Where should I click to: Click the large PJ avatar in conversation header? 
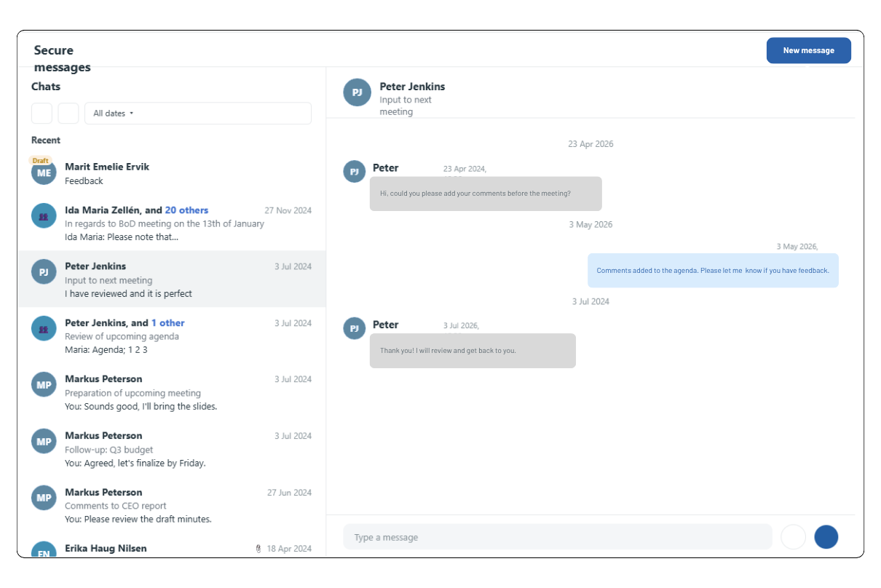(357, 92)
